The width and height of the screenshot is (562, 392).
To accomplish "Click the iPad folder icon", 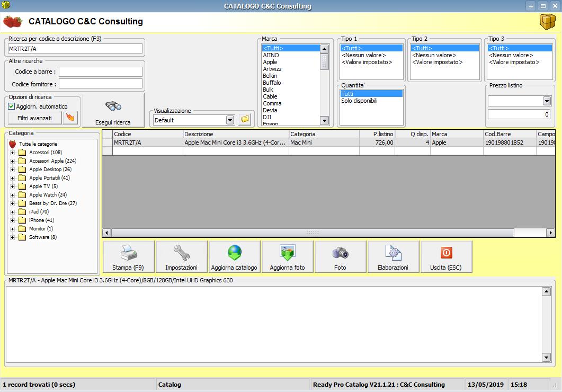I will point(22,212).
